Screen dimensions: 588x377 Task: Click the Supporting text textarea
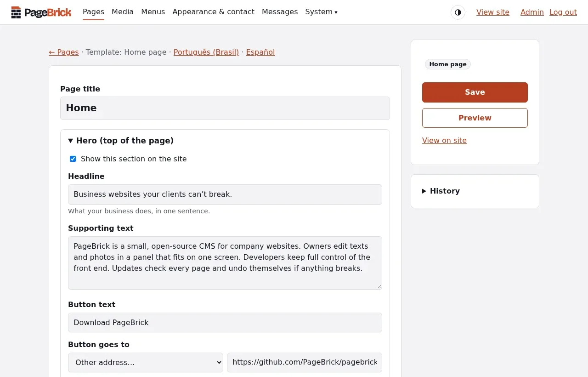pyautogui.click(x=225, y=263)
